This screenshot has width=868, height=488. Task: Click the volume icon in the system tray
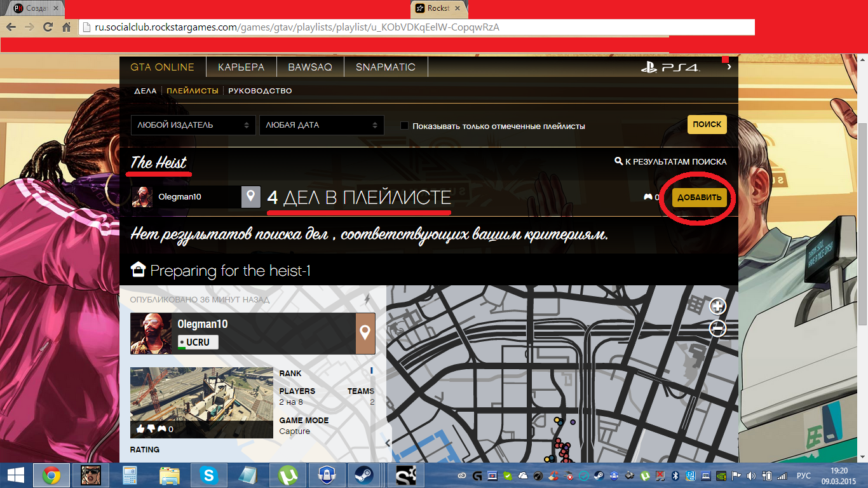[x=751, y=475]
